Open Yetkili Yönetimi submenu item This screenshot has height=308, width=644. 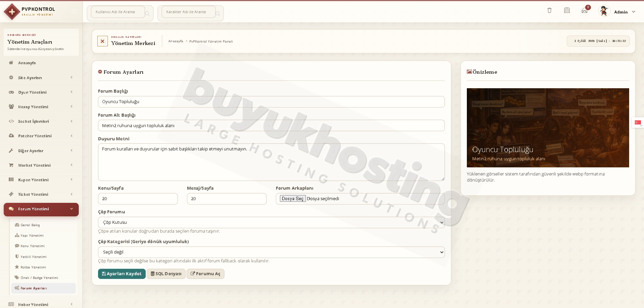(33, 257)
